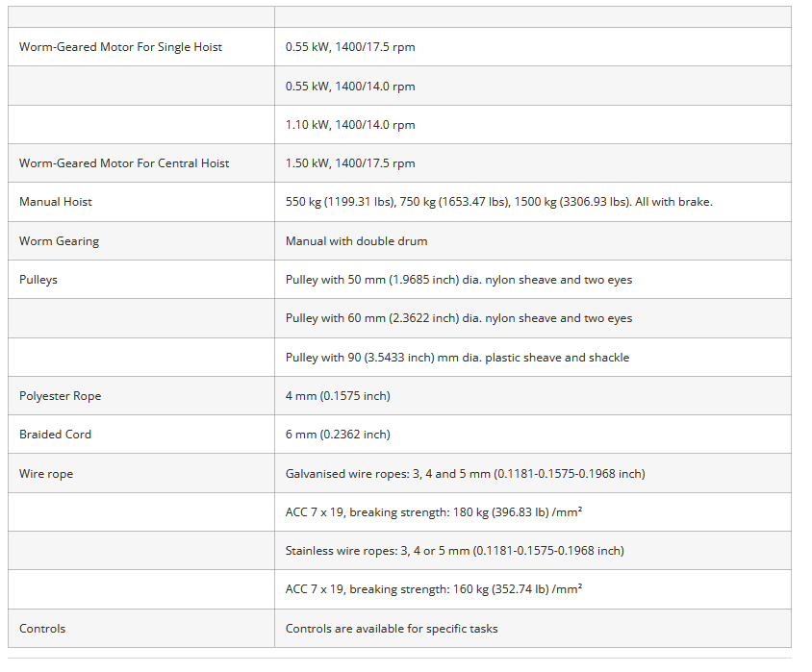
Task: Click the "Polyester Rope" label
Action: tap(60, 396)
